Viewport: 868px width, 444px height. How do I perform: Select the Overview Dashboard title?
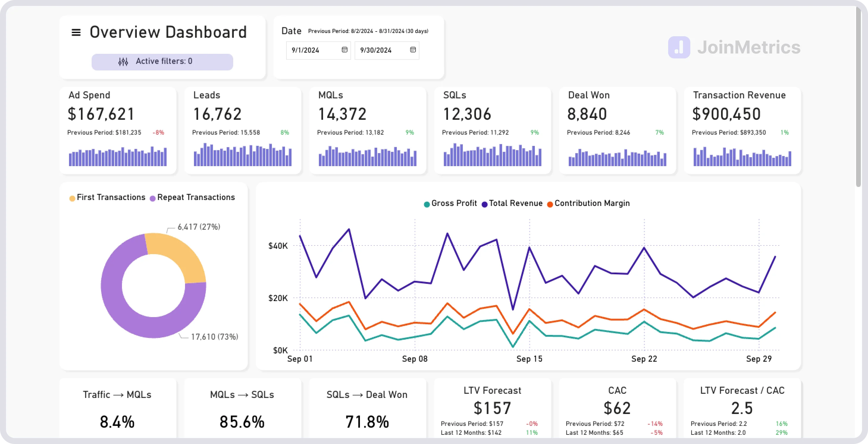tap(168, 32)
